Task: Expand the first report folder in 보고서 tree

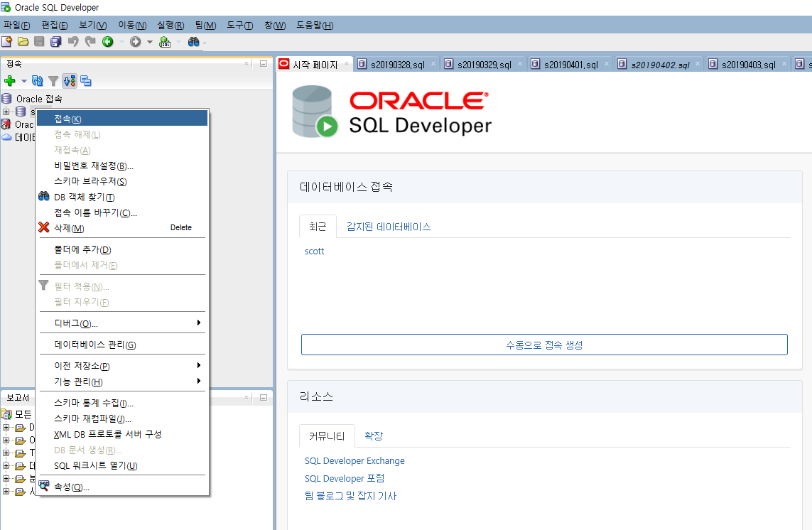Action: point(6,428)
